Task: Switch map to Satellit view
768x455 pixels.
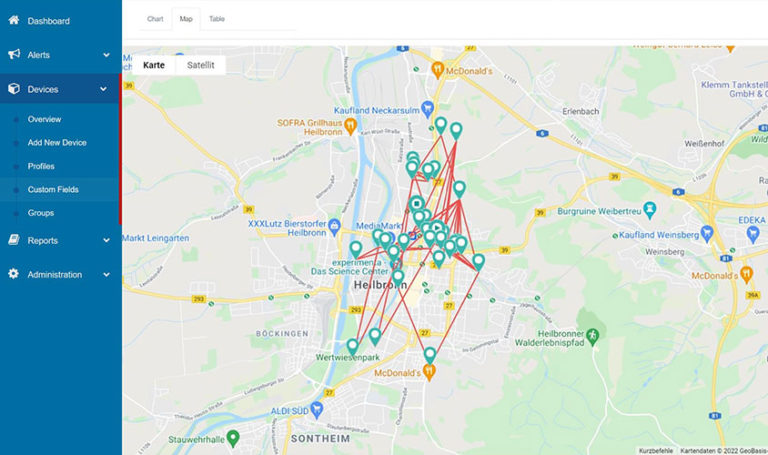Action: coord(200,65)
